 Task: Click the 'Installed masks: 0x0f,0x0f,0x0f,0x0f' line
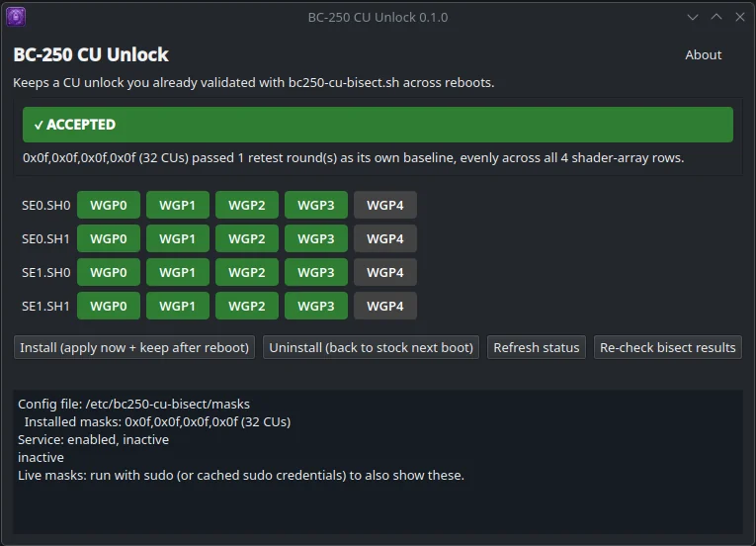(158, 422)
